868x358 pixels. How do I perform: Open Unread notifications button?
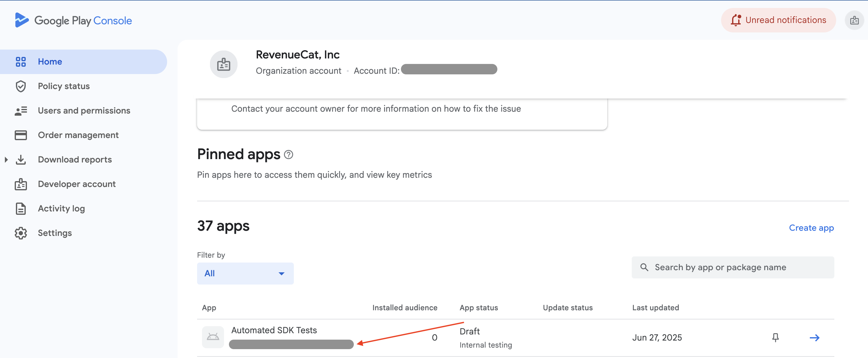(x=778, y=20)
